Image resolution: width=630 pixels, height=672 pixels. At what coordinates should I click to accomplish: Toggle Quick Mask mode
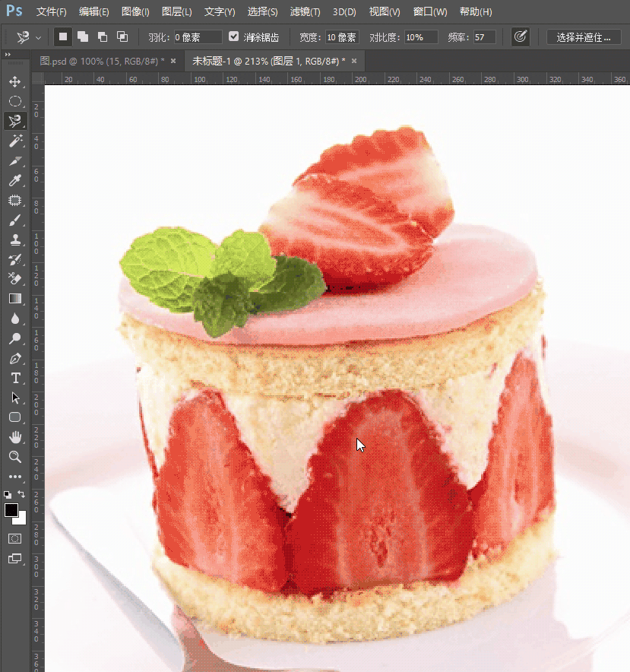coord(14,538)
